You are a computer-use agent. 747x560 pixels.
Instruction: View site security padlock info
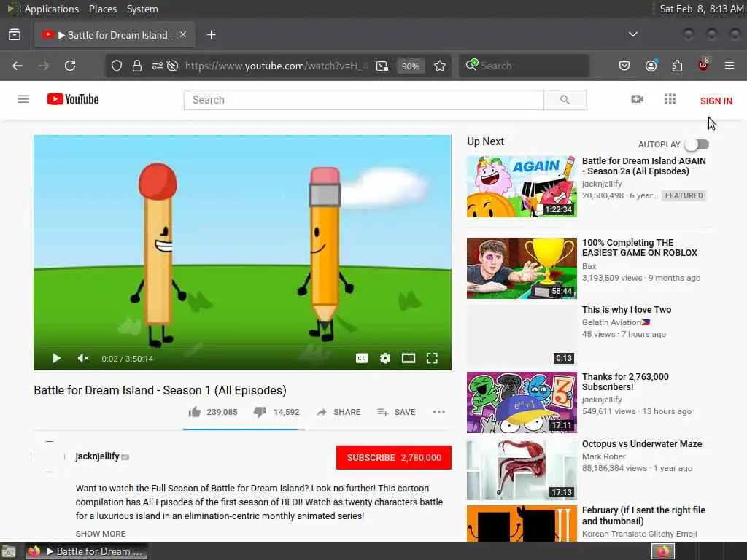136,66
